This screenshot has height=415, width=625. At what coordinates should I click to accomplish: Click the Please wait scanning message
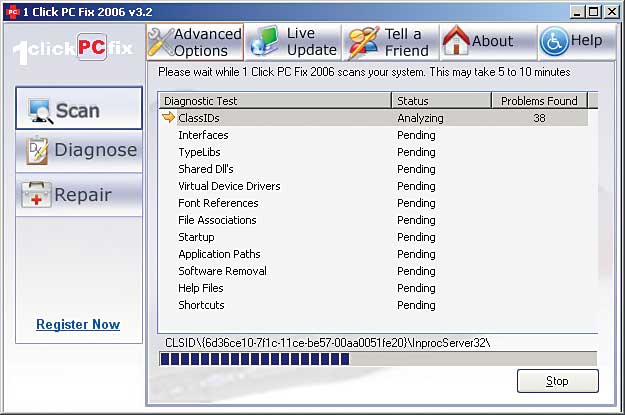pos(364,72)
